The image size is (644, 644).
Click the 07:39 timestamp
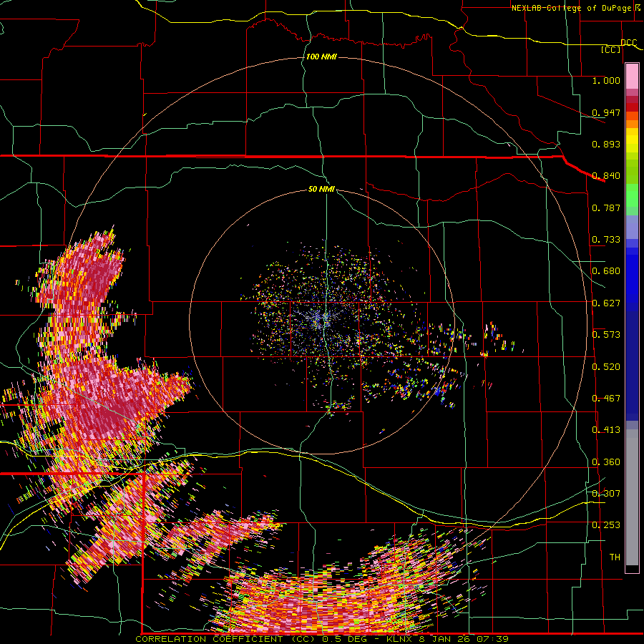(492, 639)
